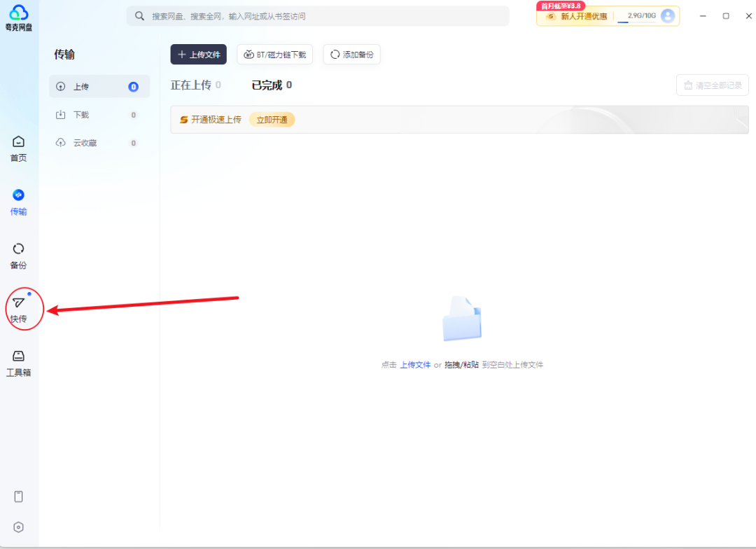
Task: Click the mobile phone icon in sidebar
Action: (19, 496)
